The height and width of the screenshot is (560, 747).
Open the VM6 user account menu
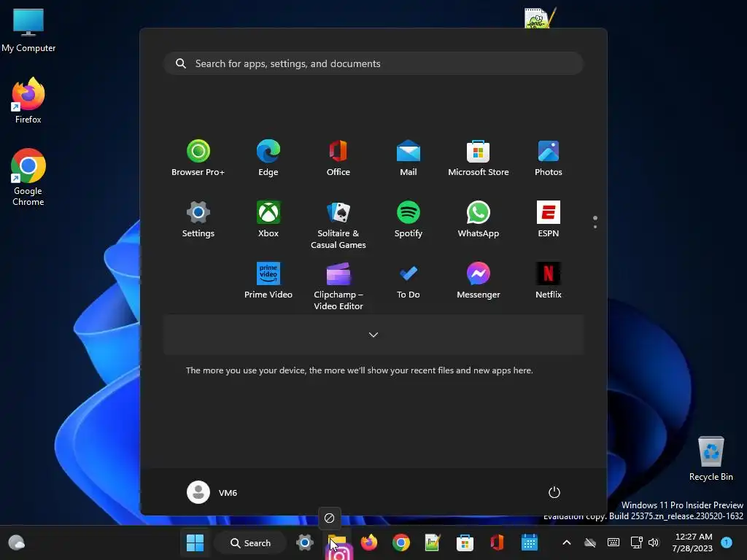[212, 492]
